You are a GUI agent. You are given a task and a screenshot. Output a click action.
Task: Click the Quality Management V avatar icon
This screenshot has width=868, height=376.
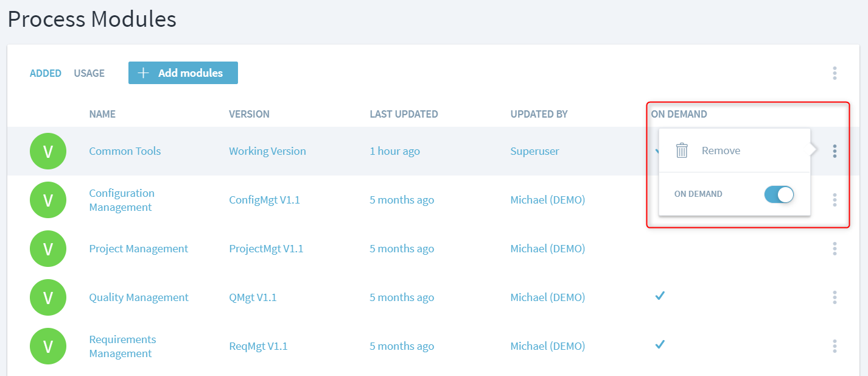click(x=47, y=297)
